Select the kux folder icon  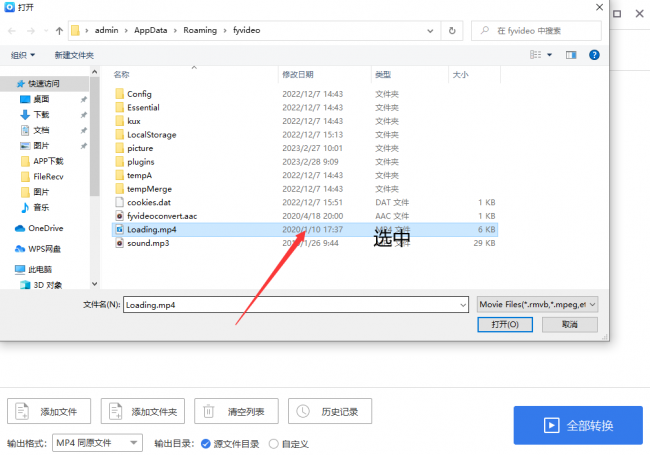tap(119, 121)
